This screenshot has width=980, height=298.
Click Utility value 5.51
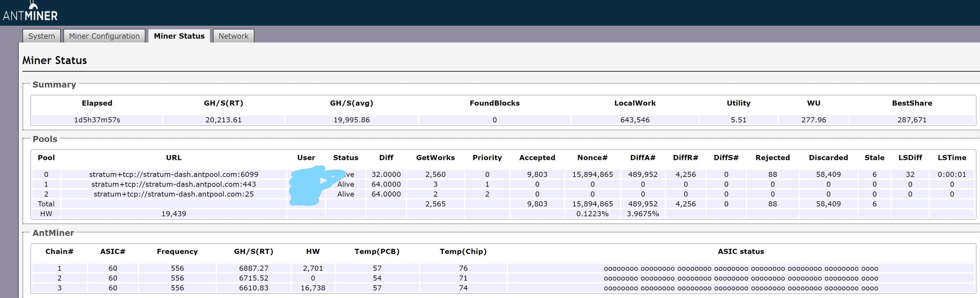[x=738, y=120]
